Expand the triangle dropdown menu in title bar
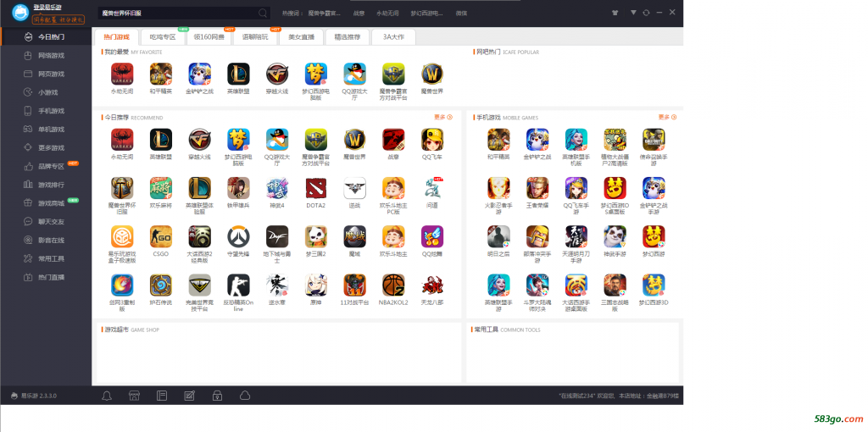 click(x=633, y=12)
